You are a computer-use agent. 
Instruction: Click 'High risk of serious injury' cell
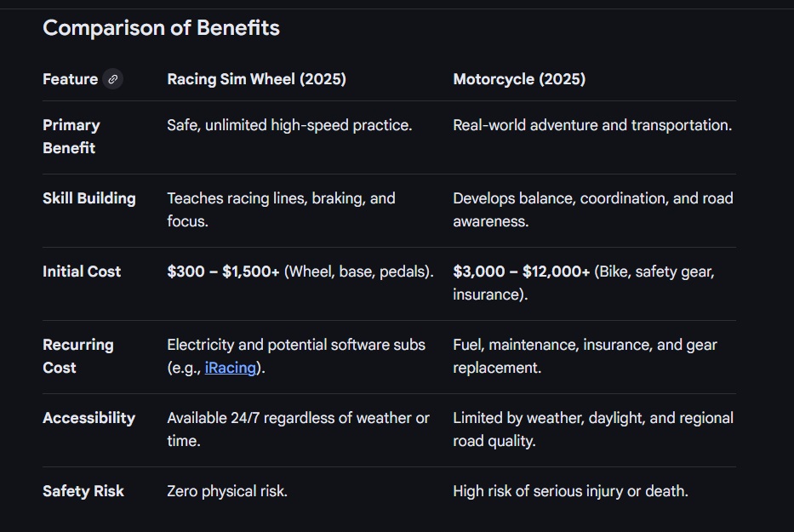click(x=570, y=491)
